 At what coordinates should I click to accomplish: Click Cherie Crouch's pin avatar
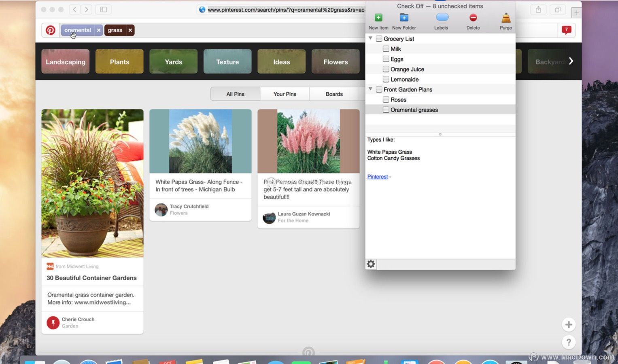(x=53, y=323)
